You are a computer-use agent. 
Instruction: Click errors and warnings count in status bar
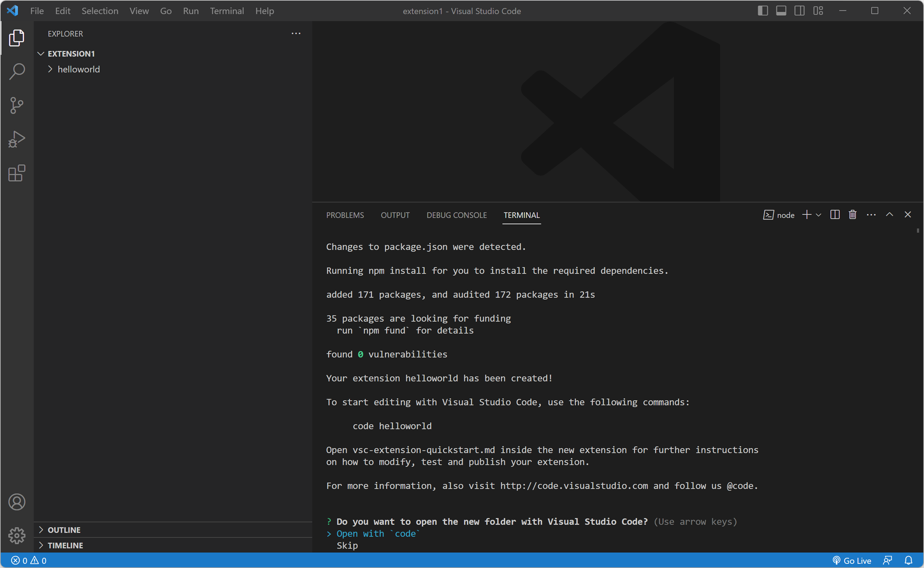(x=29, y=560)
